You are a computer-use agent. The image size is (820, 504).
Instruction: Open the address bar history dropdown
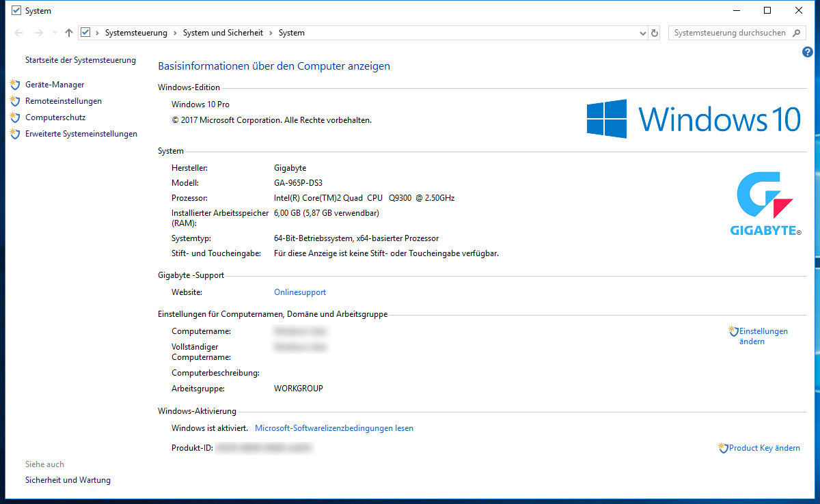[642, 33]
